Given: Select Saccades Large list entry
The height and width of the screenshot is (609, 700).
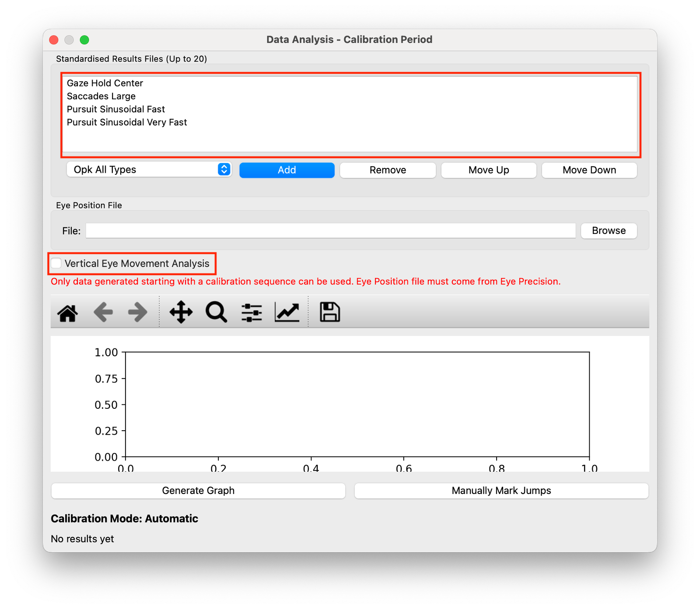Looking at the screenshot, I should pyautogui.click(x=101, y=96).
